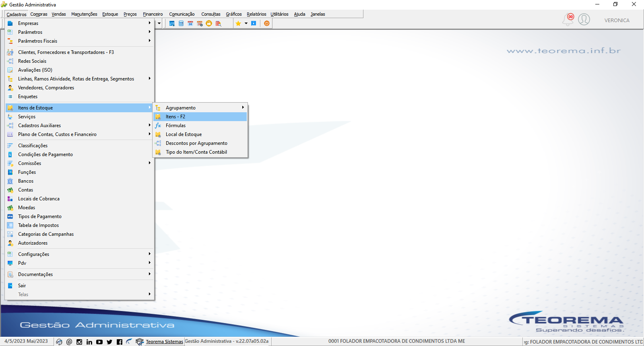Expand the Empresas submenu
The height and width of the screenshot is (346, 644).
79,23
